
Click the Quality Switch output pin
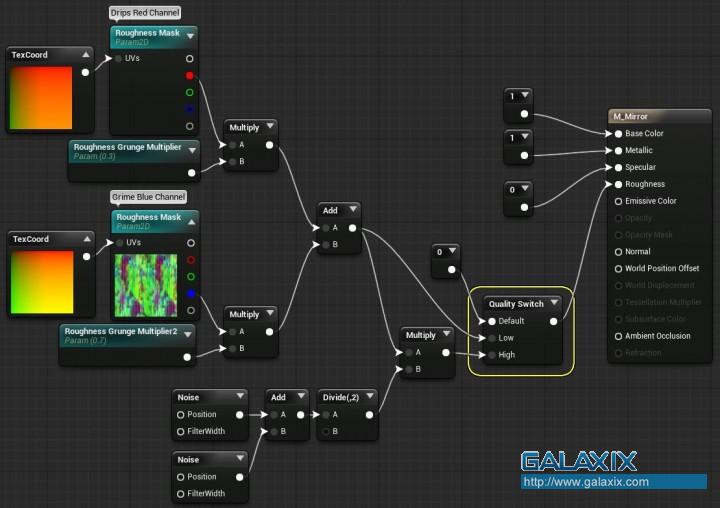pos(554,321)
